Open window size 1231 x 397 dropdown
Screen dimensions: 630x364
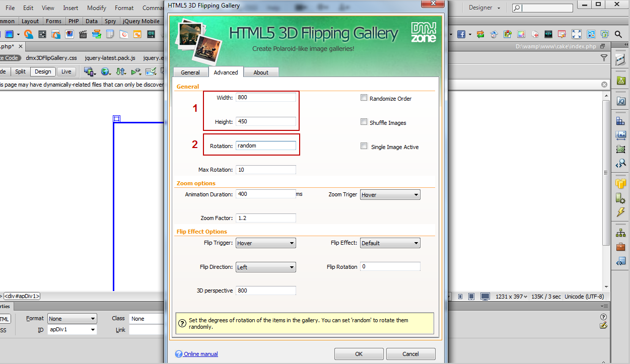pyautogui.click(x=512, y=297)
